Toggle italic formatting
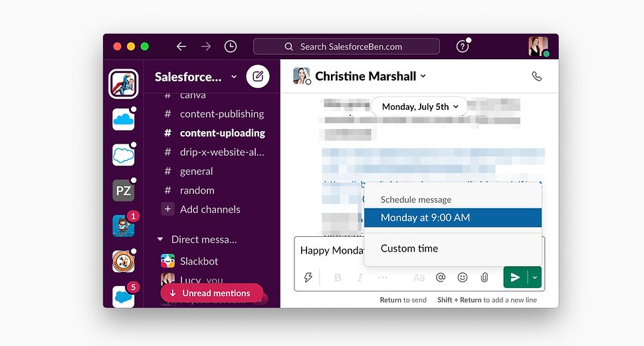This screenshot has height=346, width=644. coord(360,277)
